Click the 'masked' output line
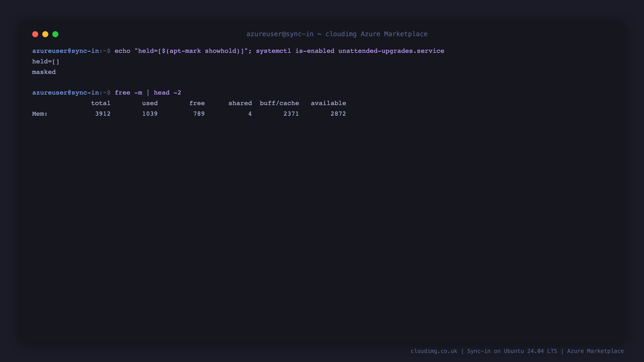This screenshot has width=644, height=362. click(x=44, y=72)
